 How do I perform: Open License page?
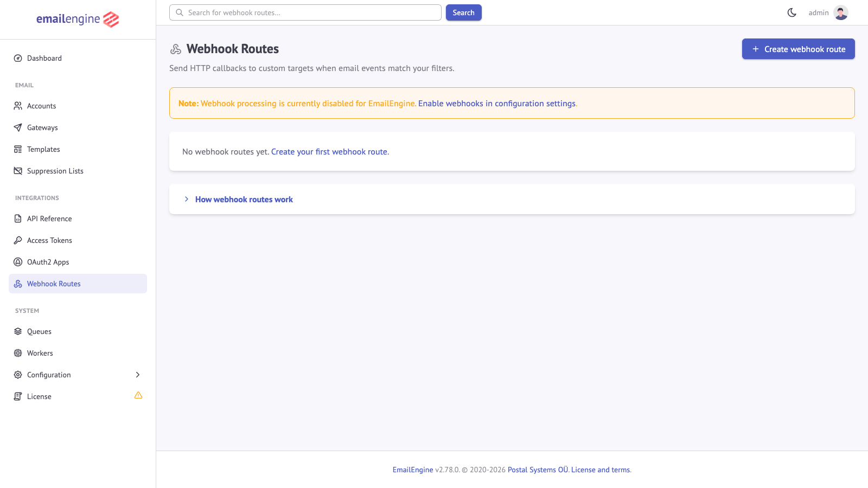pyautogui.click(x=78, y=396)
